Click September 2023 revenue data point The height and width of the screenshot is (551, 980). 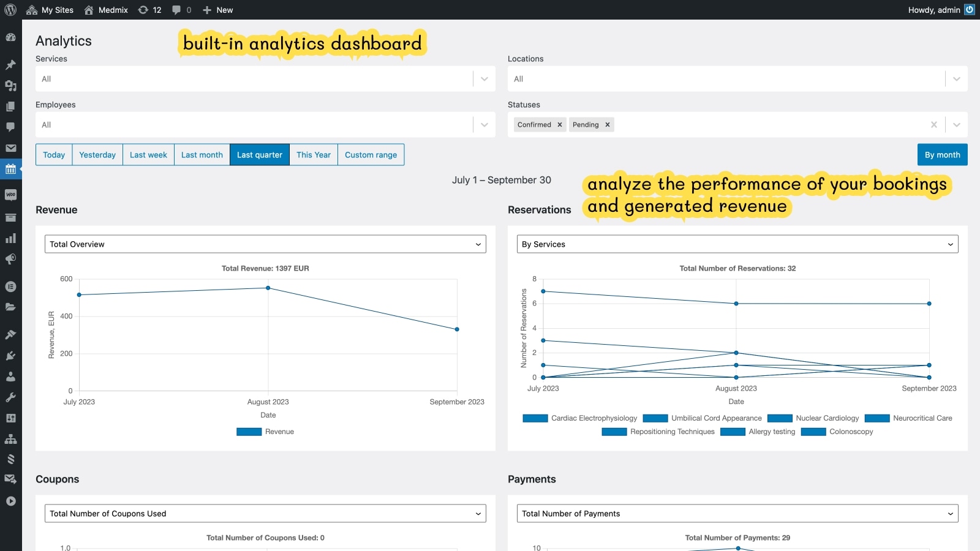(x=457, y=329)
